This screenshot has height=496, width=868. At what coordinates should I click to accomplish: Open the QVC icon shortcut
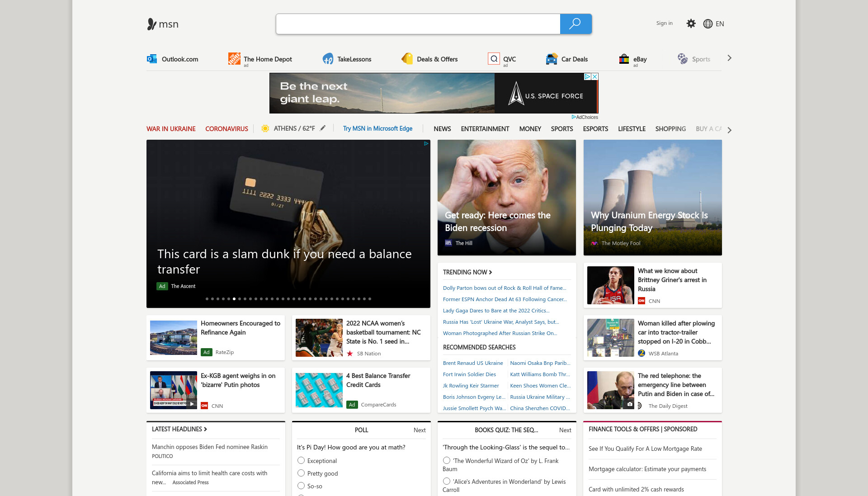point(494,59)
